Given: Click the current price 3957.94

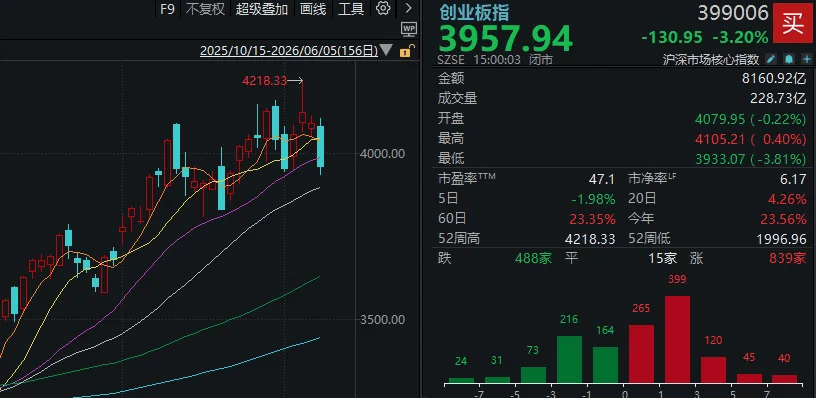Looking at the screenshot, I should (505, 38).
